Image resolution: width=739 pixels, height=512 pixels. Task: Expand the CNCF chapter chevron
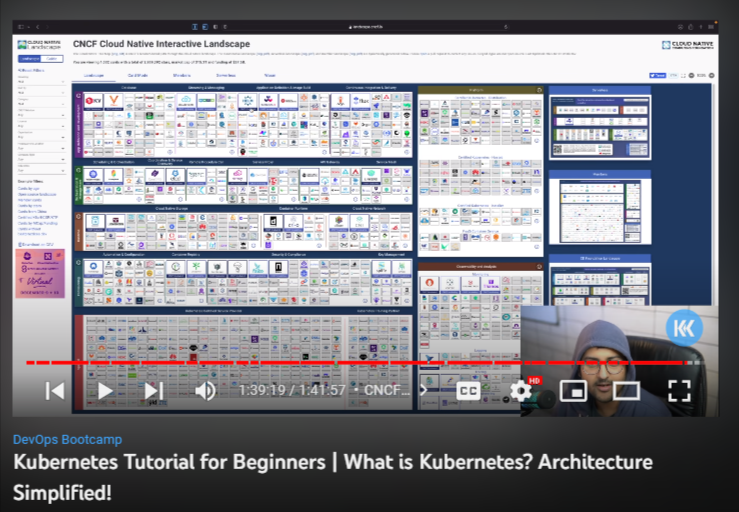click(423, 390)
